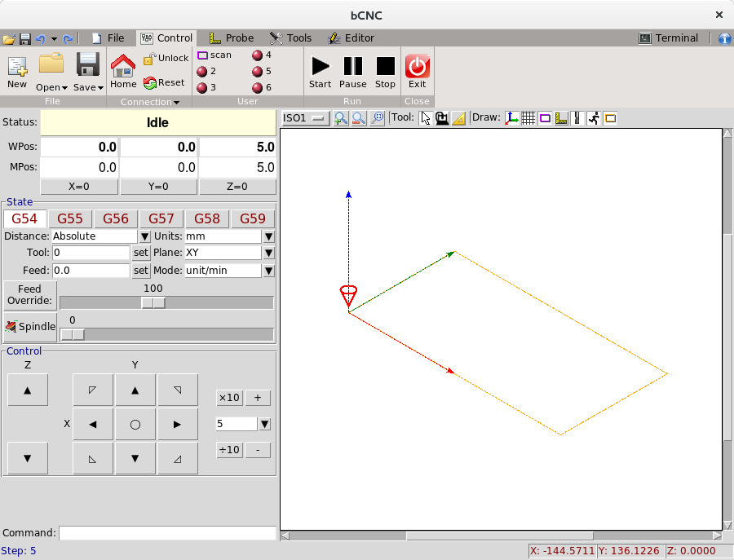Switch to the Editor tab
734x560 pixels.
(x=352, y=38)
